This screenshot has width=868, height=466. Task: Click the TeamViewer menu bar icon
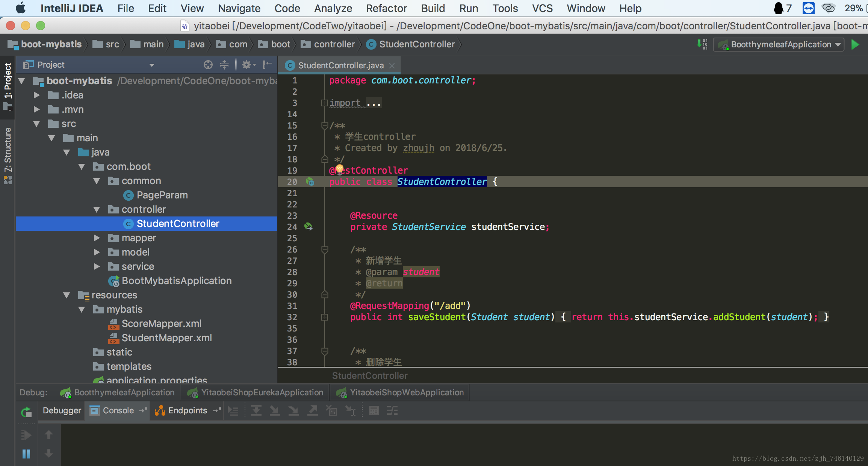tap(808, 8)
